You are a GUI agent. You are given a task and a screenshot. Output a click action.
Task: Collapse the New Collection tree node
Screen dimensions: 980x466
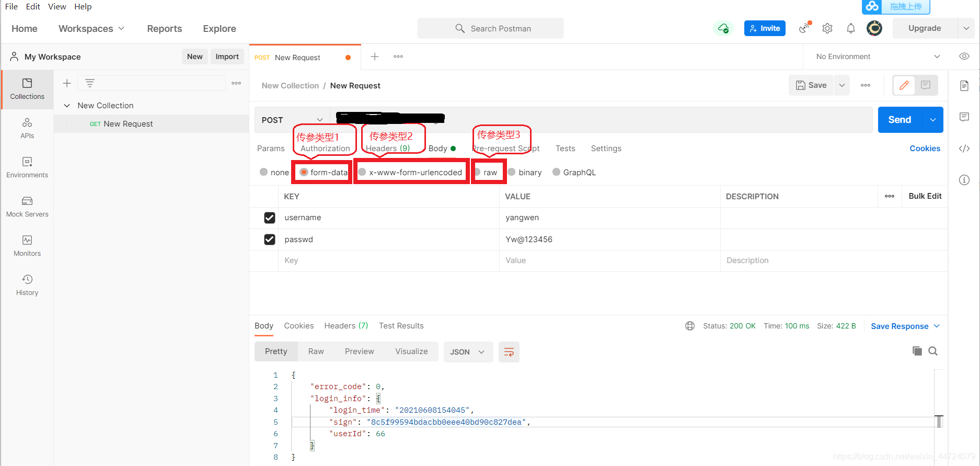tap(67, 106)
